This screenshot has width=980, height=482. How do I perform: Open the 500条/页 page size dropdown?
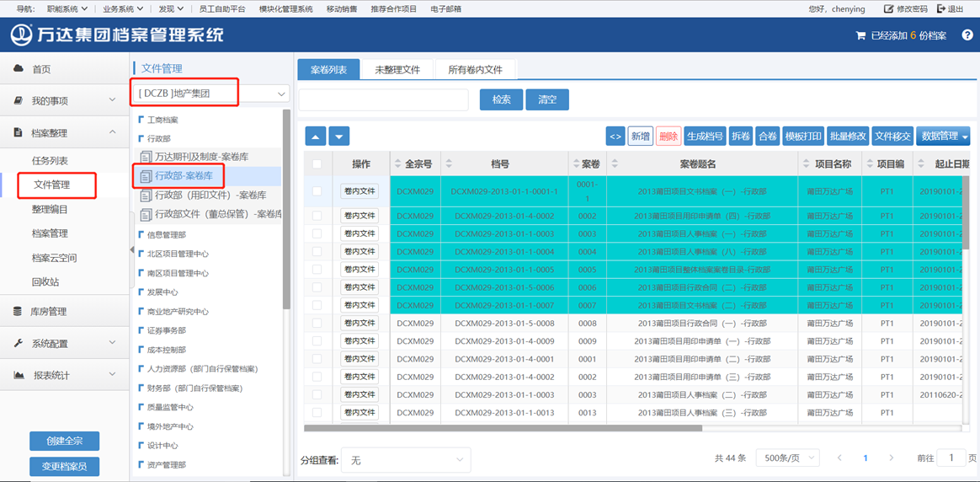click(787, 458)
